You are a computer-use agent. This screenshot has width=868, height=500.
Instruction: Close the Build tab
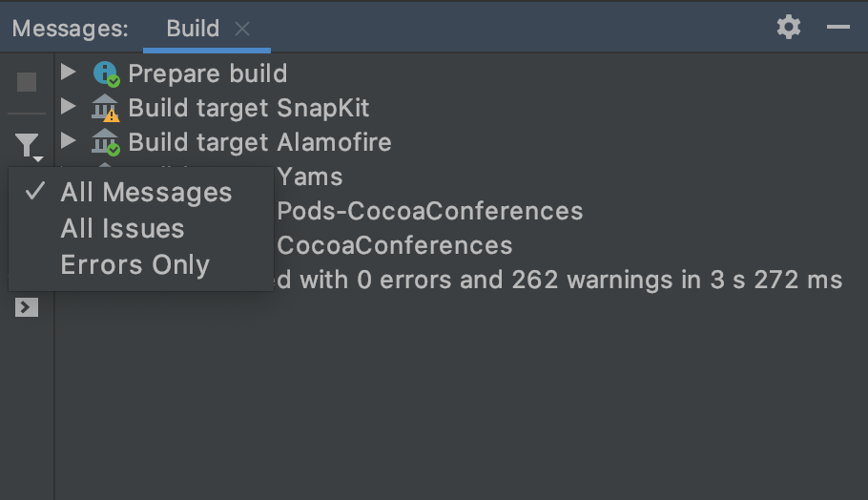click(242, 29)
